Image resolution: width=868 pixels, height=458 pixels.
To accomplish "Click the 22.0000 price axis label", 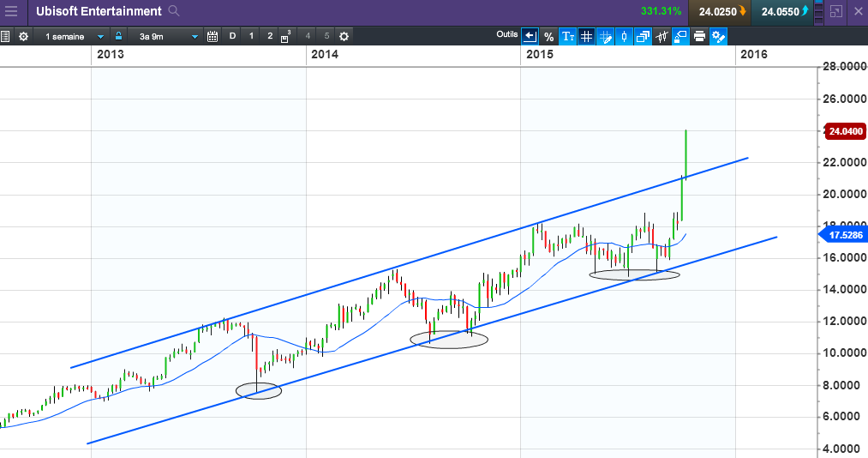I will [x=844, y=162].
